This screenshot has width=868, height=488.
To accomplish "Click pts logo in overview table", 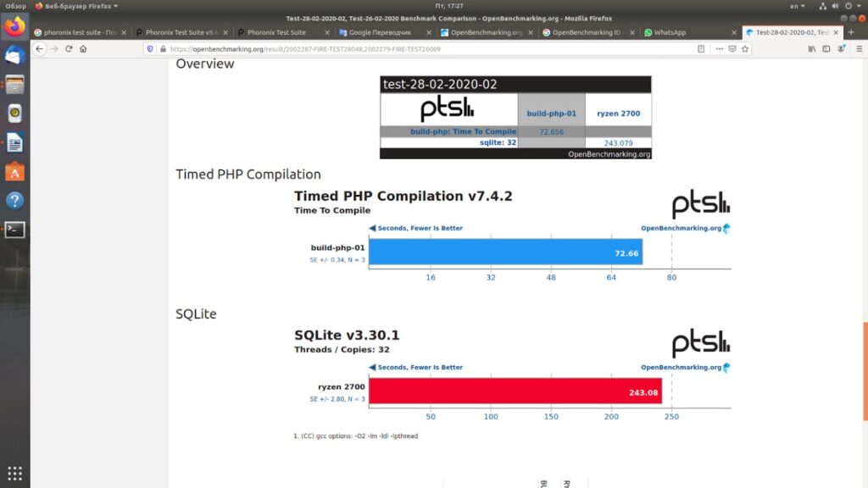I will 447,108.
